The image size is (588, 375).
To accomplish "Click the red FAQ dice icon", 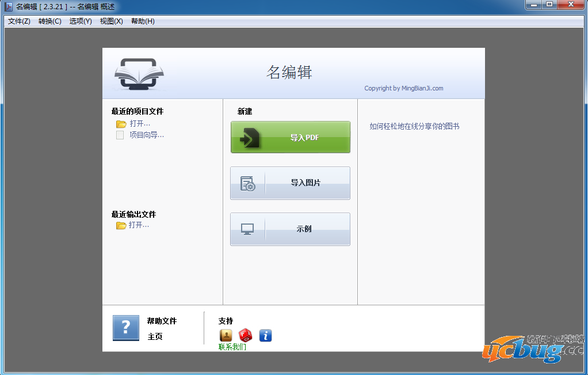I will [x=246, y=335].
